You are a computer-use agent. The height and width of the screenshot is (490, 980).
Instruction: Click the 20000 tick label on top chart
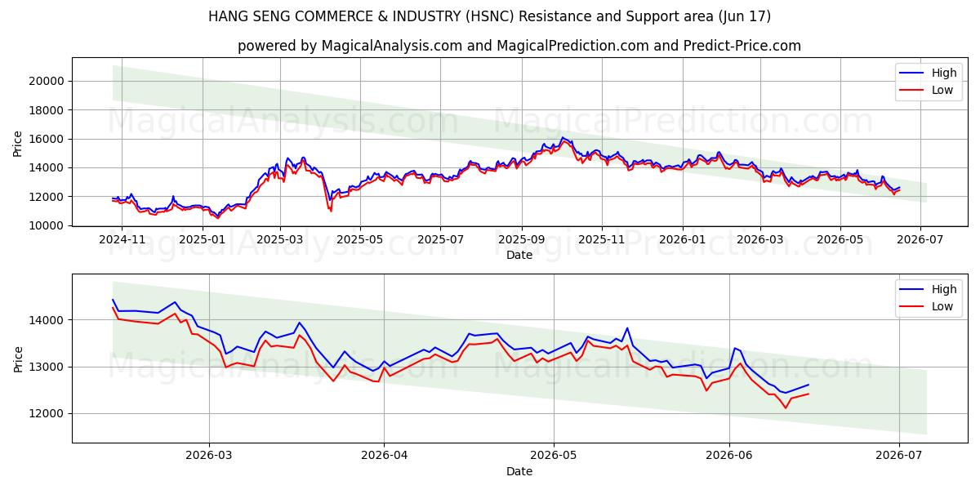48,81
